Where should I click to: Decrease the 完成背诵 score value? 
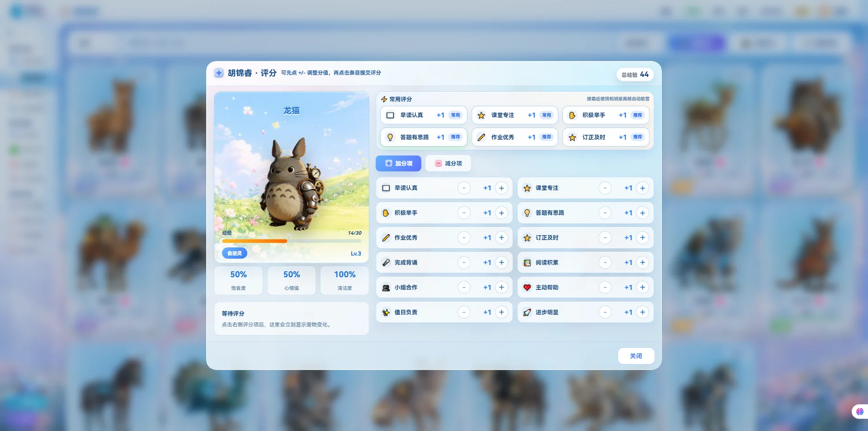(x=464, y=263)
